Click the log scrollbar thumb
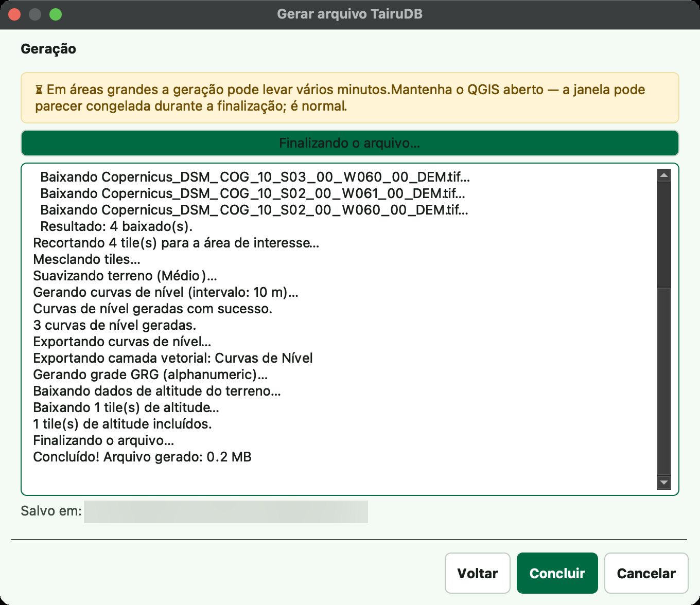This screenshot has width=700, height=605. [x=664, y=381]
